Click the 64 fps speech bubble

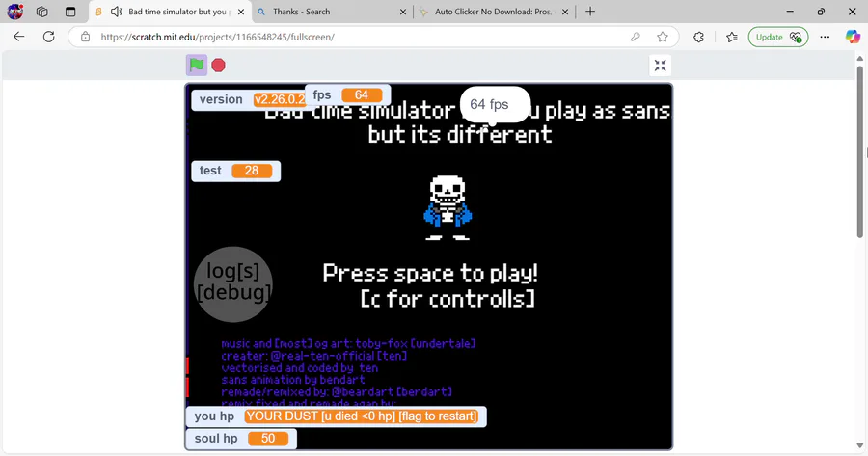click(495, 104)
